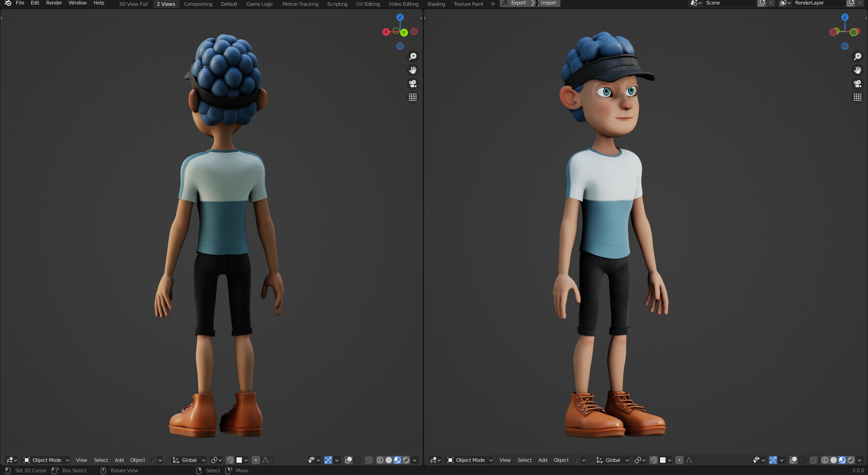Select material preview shading in left viewport
The height and width of the screenshot is (475, 868).
(397, 460)
